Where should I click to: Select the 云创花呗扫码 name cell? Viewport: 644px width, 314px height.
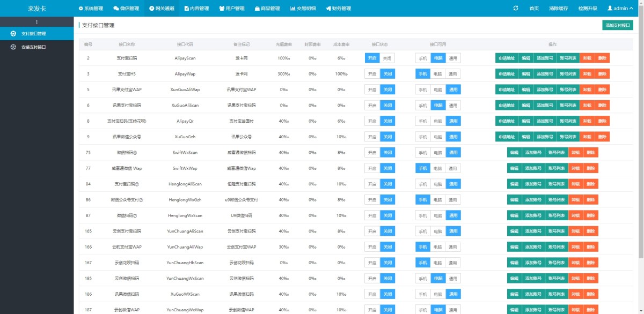(127, 263)
